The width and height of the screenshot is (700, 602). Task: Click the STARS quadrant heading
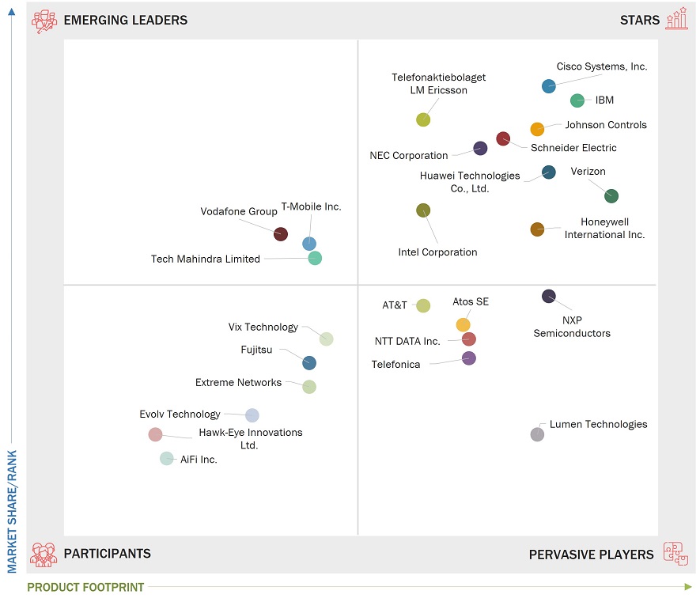coord(640,21)
